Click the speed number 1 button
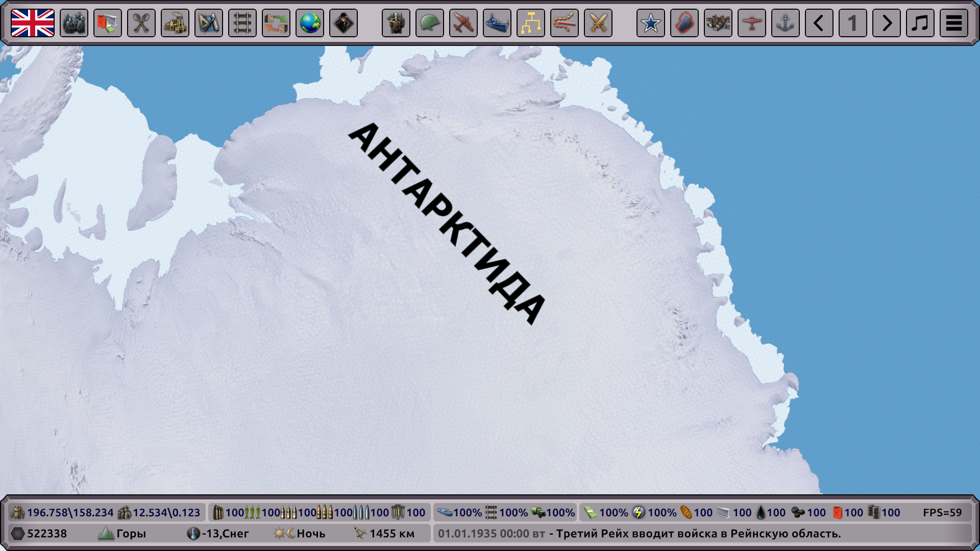Image resolution: width=980 pixels, height=551 pixels. (x=853, y=23)
